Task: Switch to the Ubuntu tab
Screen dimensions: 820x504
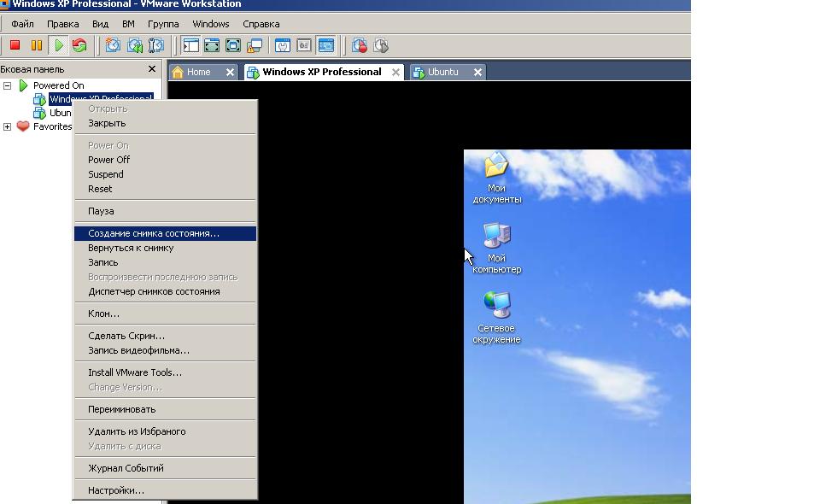Action: pyautogui.click(x=448, y=72)
